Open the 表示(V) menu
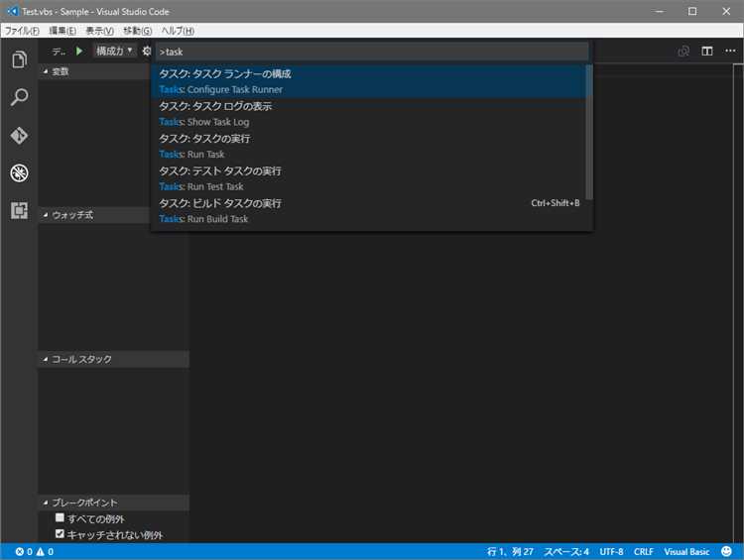 (x=99, y=31)
